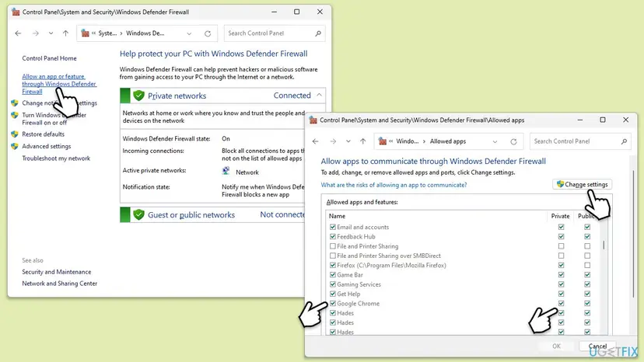Go back in the Windows Defender Firewall window
Viewport: 644px width, 362px height.
click(18, 33)
